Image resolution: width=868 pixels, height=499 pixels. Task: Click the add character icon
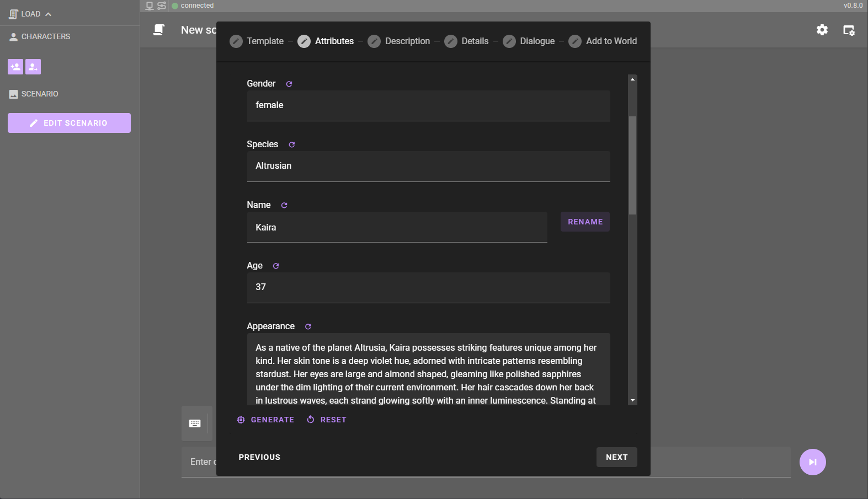click(15, 66)
